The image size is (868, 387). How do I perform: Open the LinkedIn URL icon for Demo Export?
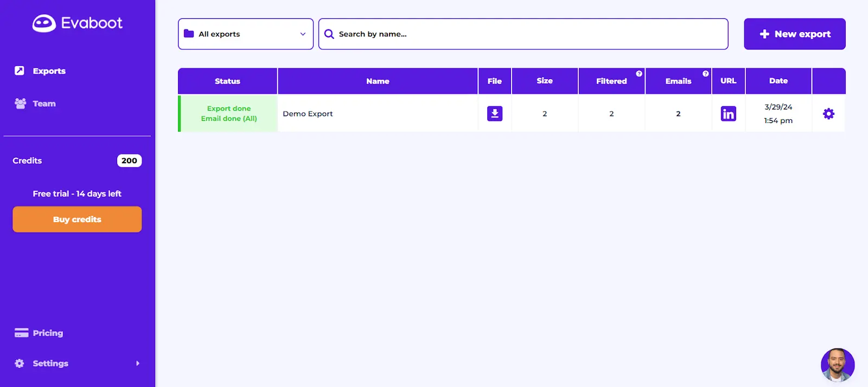[728, 114]
